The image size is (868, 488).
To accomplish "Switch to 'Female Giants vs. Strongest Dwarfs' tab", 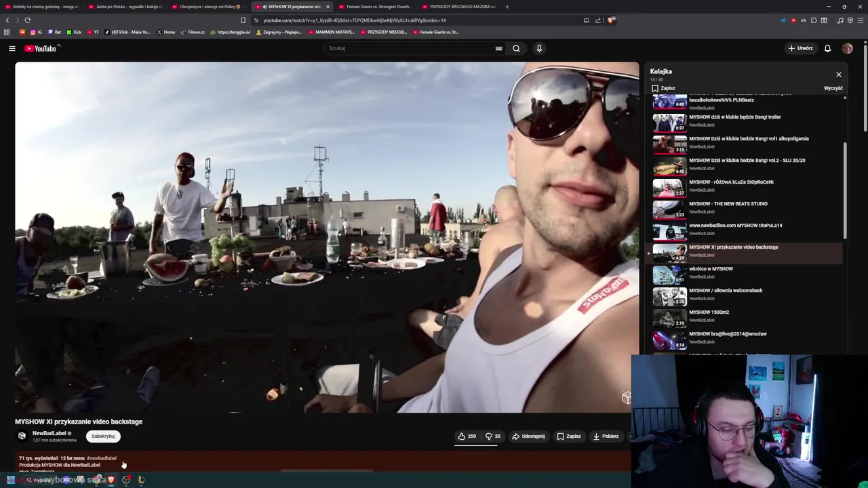I will (x=375, y=6).
